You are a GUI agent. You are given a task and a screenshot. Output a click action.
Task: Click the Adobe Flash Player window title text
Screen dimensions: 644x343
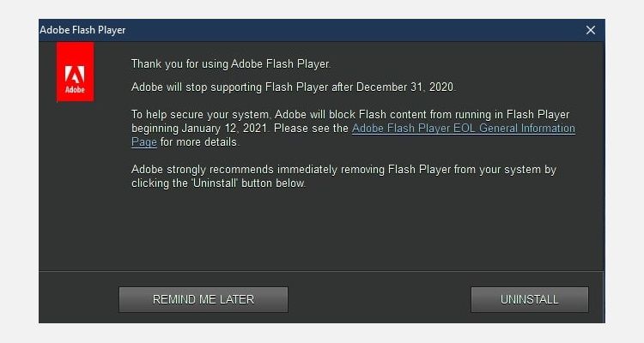[82, 30]
